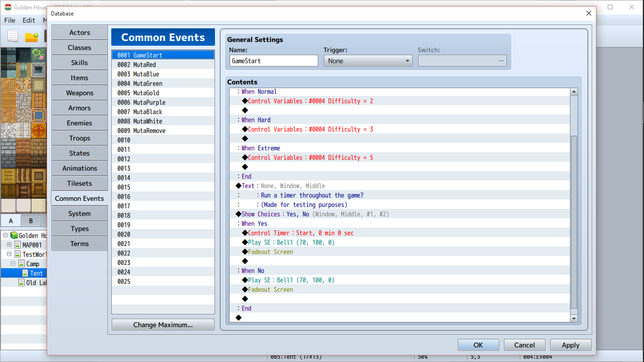Switch to the Classes tab

pos(79,48)
